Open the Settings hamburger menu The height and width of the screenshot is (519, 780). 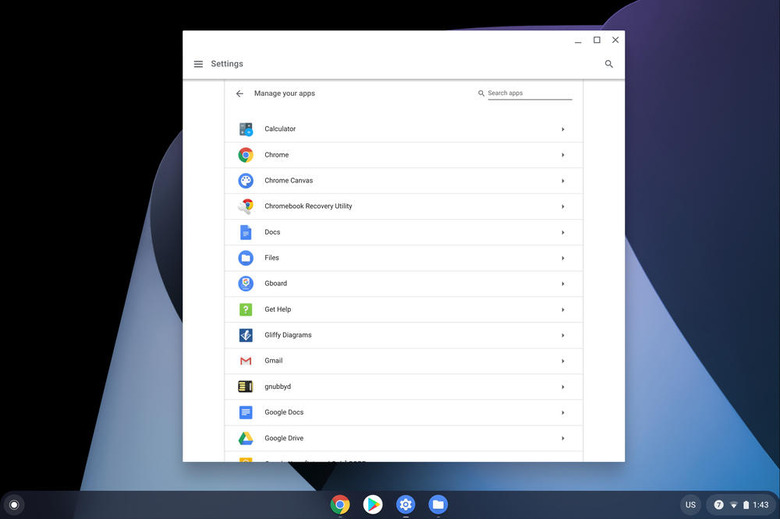point(198,64)
